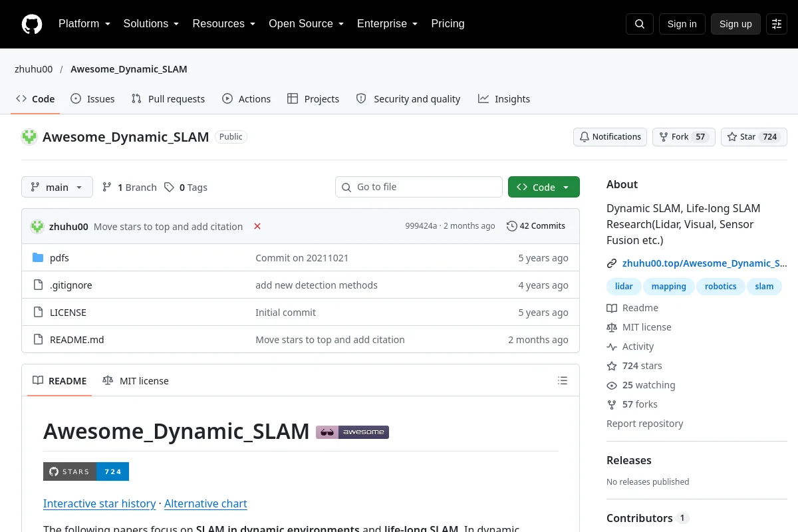Select the Code tab
This screenshot has height=532, width=798.
[x=36, y=99]
